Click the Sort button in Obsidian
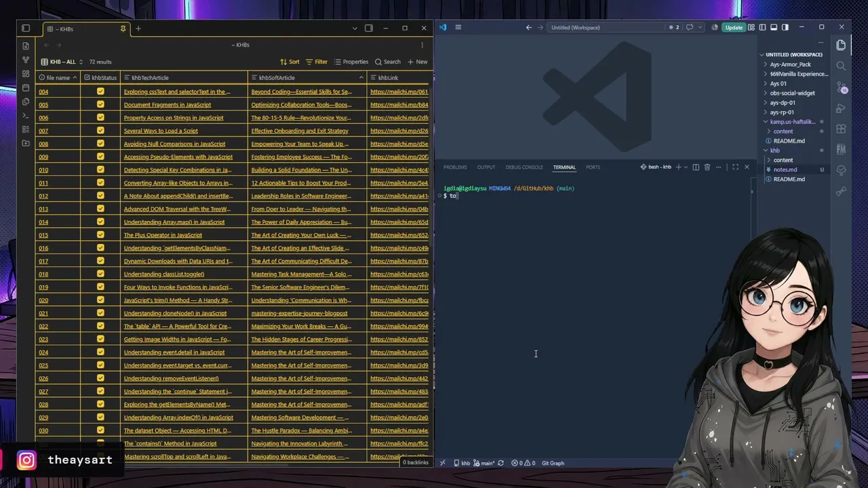 click(x=290, y=62)
